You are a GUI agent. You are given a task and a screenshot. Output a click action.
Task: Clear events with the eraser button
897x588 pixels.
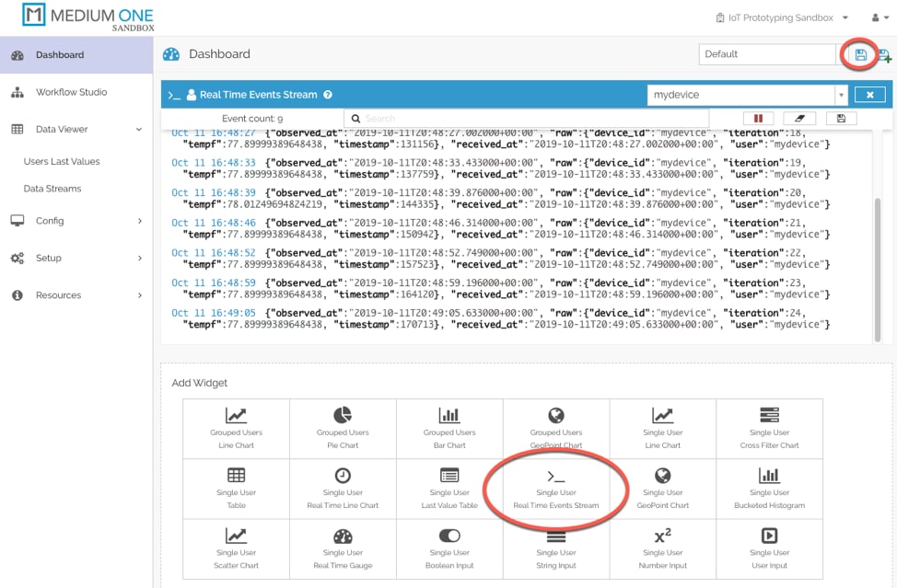799,119
